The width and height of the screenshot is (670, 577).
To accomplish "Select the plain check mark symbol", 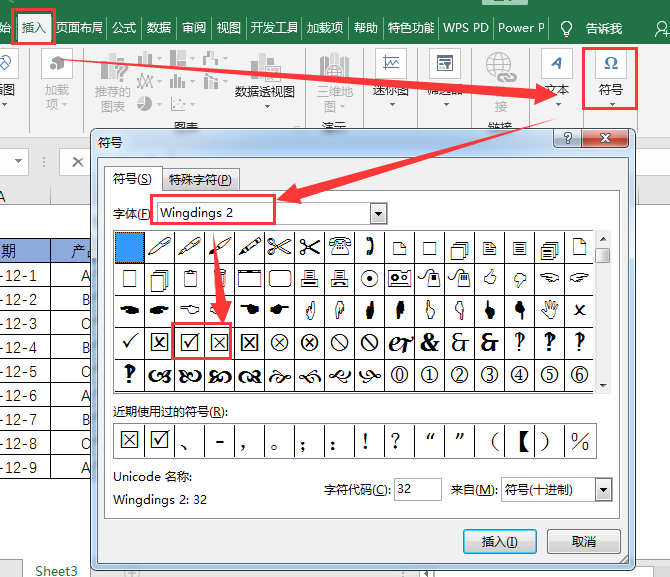I will 129,342.
